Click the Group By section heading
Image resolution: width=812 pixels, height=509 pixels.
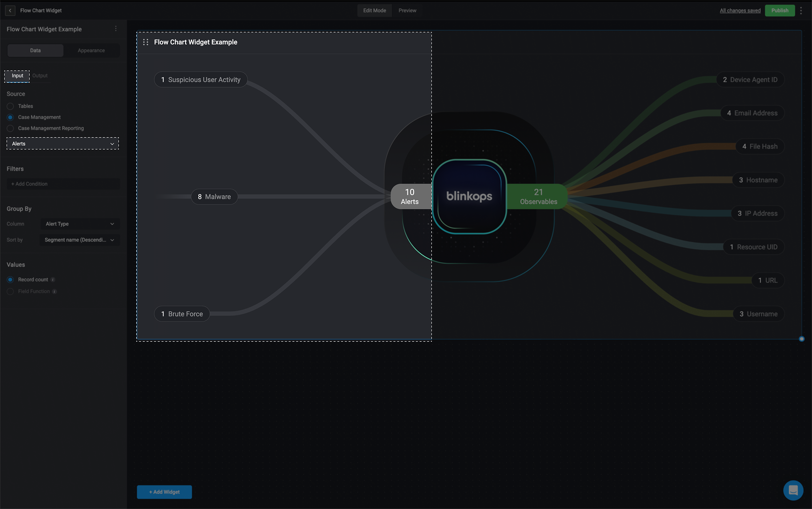point(19,209)
